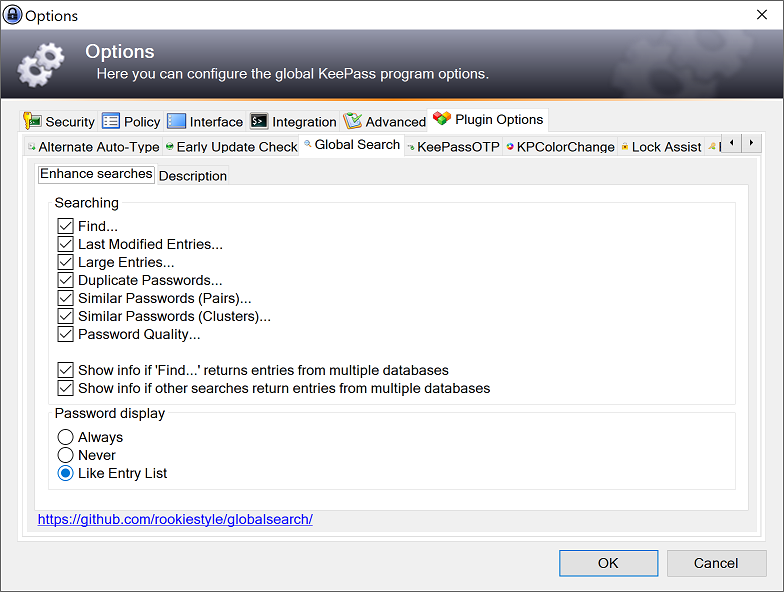
Task: Toggle Show info if other searches return entries
Action: 66,388
